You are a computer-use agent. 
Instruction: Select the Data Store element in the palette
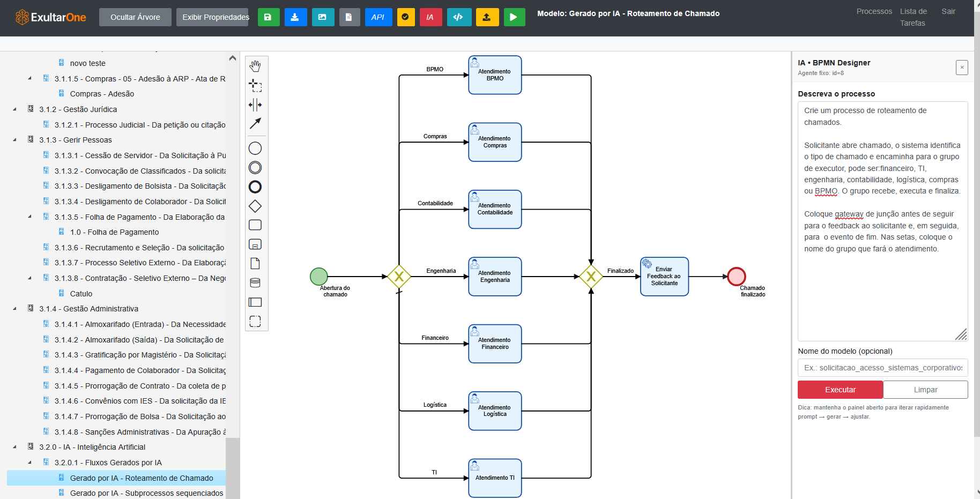pyautogui.click(x=255, y=282)
